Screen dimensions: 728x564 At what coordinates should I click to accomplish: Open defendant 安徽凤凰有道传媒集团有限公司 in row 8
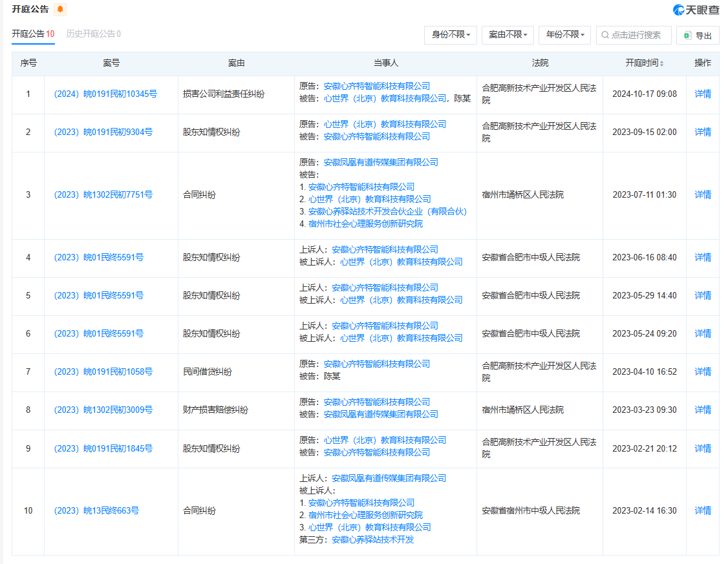381,414
